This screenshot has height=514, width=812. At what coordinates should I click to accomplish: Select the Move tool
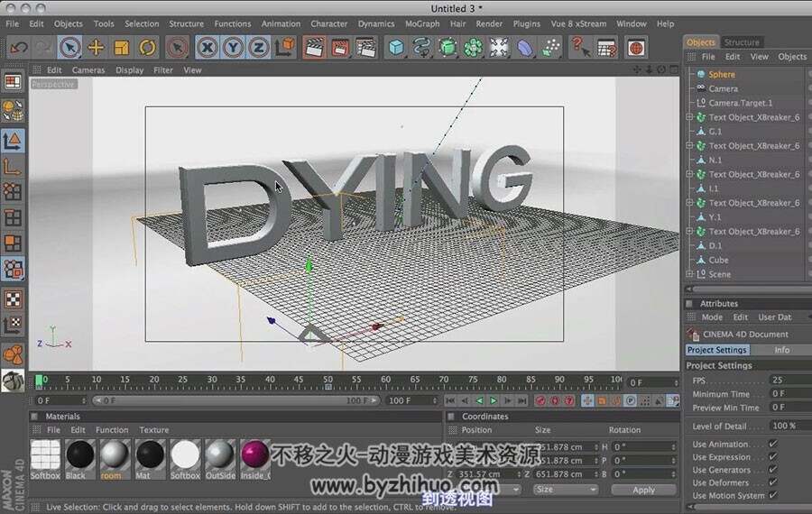tap(96, 48)
